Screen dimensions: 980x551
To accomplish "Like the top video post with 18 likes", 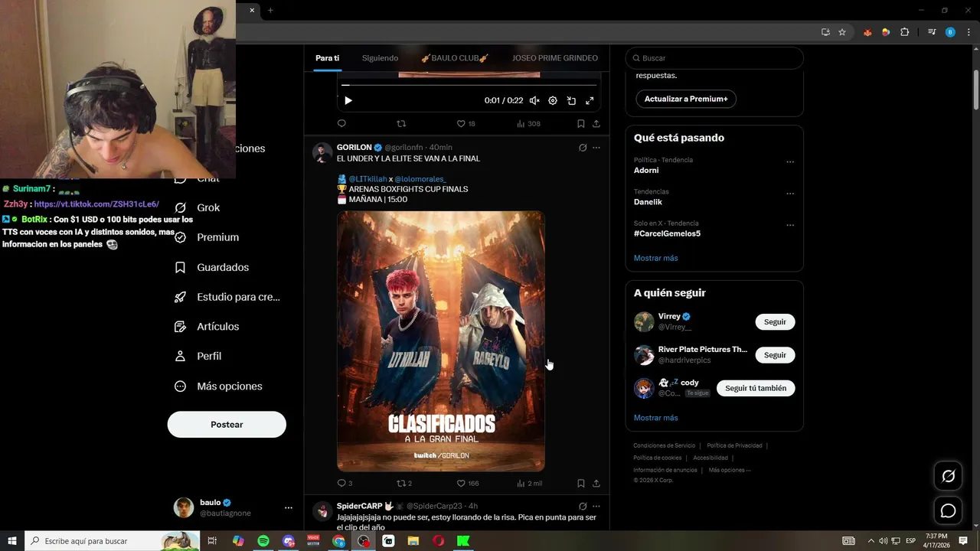I will point(465,123).
